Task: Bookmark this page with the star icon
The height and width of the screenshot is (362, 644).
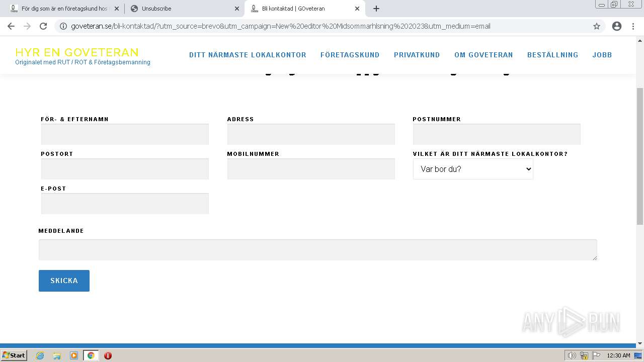Action: [597, 26]
